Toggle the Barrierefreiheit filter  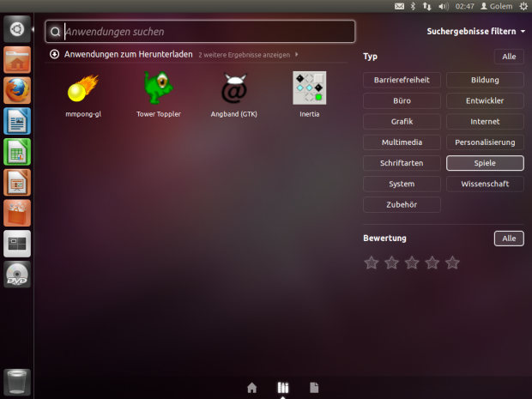coord(402,80)
